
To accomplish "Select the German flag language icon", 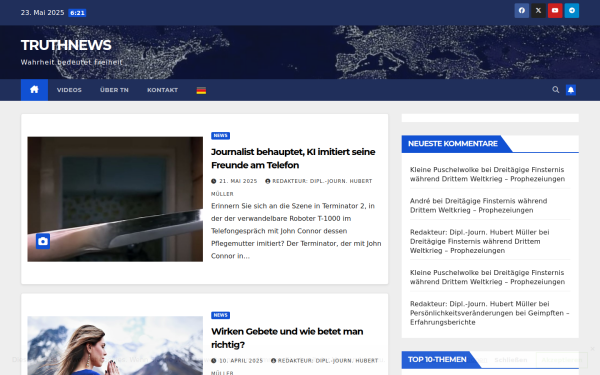I will click(x=201, y=90).
